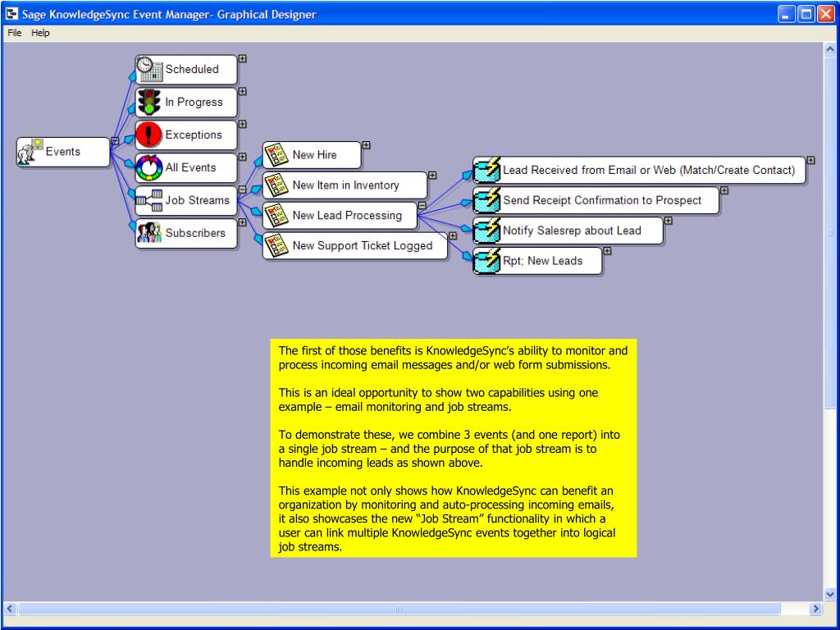Click the vertical scrollbar down arrow
840x630 pixels.
coord(830,594)
